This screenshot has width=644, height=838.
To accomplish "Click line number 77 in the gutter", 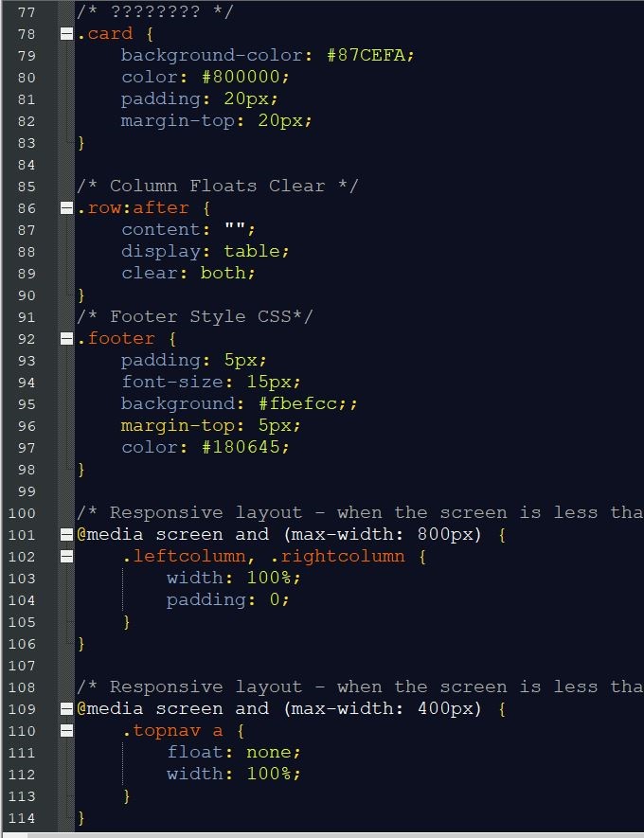I will 27,12.
